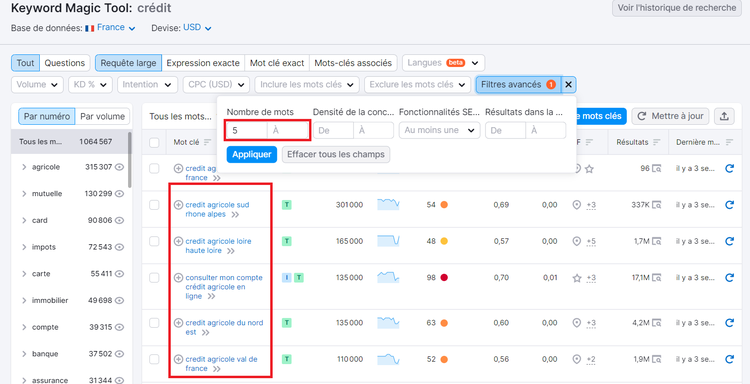This screenshot has width=750, height=384.
Task: Sort by the Résultats column icon
Action: point(657,142)
